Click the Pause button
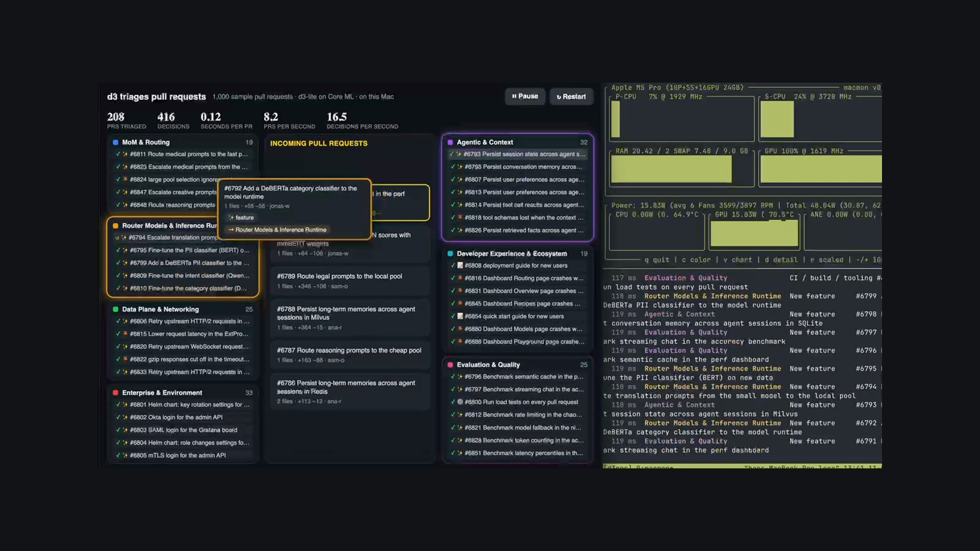This screenshot has width=980, height=551. point(525,96)
